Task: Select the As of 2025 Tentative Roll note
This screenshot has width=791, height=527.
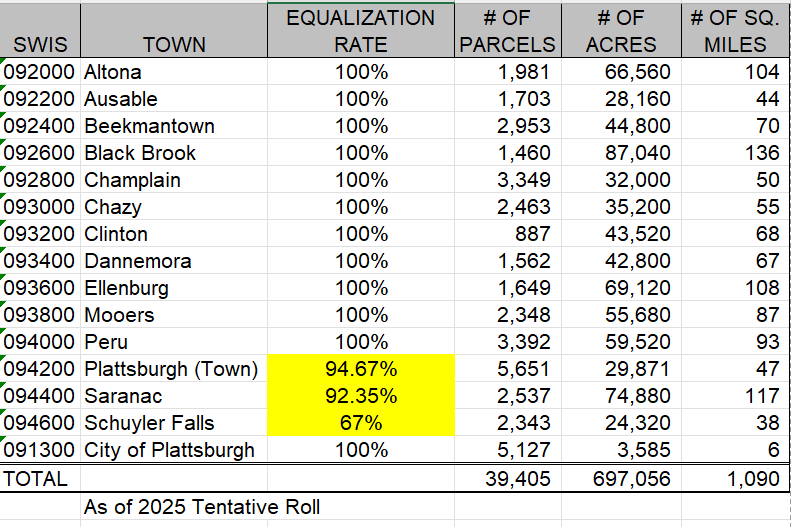Action: [202, 507]
